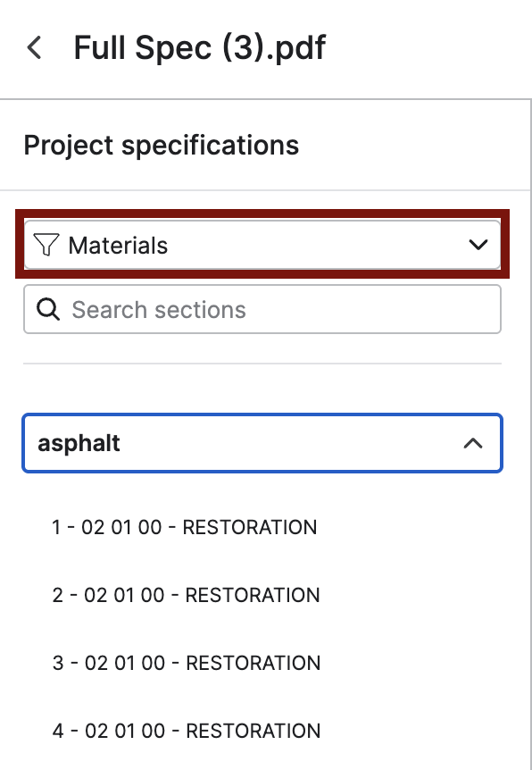Click the funnel filter icon beside Materials
The width and height of the screenshot is (532, 770).
(46, 245)
